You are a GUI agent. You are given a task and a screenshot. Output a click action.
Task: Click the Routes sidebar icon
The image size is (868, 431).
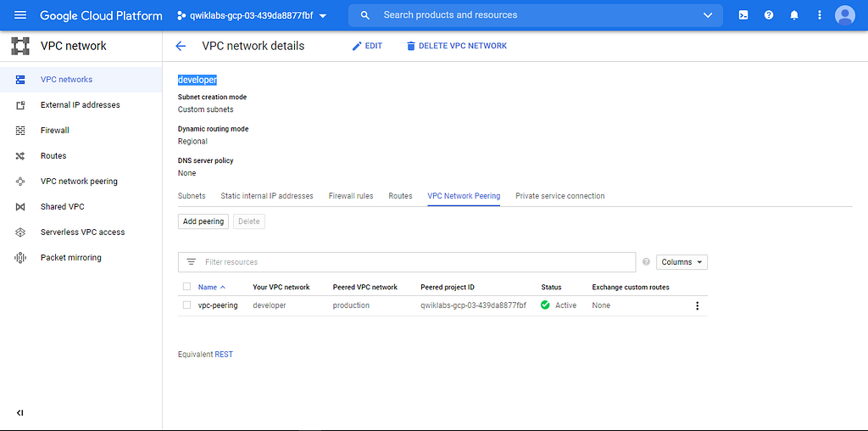tap(20, 156)
